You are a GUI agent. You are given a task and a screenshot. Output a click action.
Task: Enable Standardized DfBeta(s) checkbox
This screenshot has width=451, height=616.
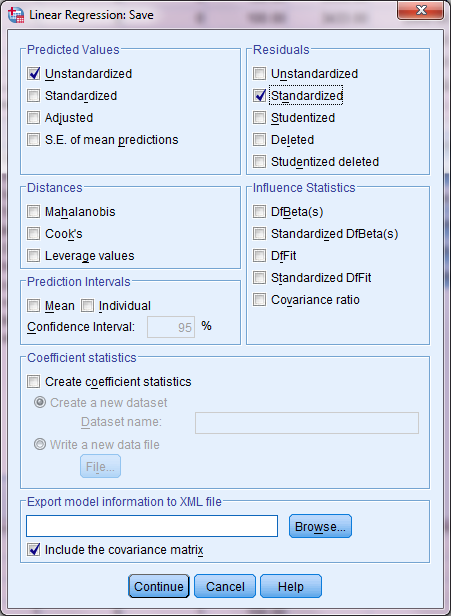259,234
